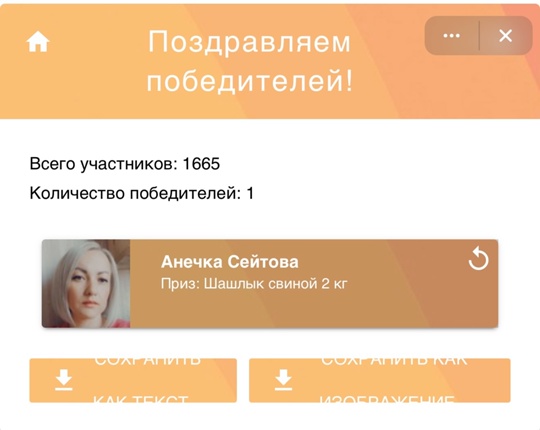Click the Поздравляем победителей! header title
The width and height of the screenshot is (540, 430).
(x=250, y=61)
